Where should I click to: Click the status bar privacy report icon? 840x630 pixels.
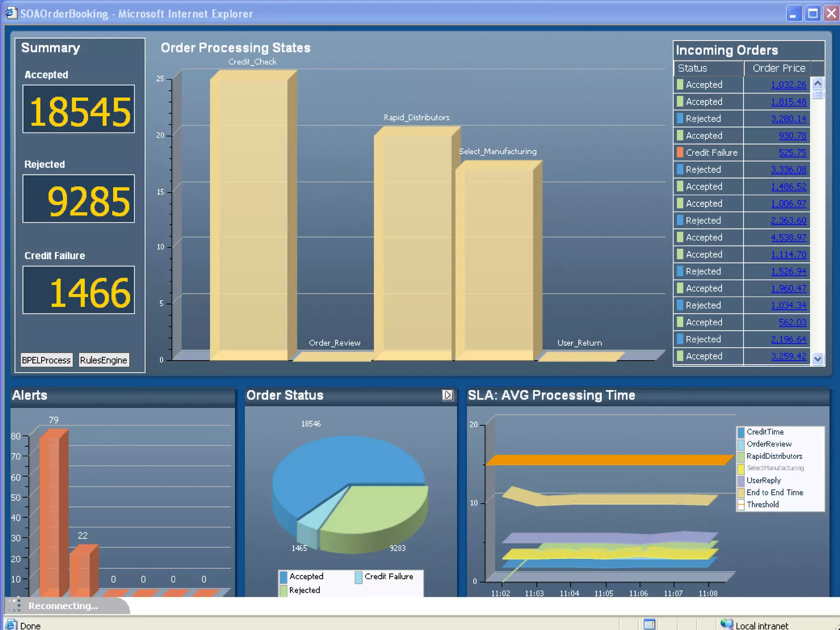point(649,624)
